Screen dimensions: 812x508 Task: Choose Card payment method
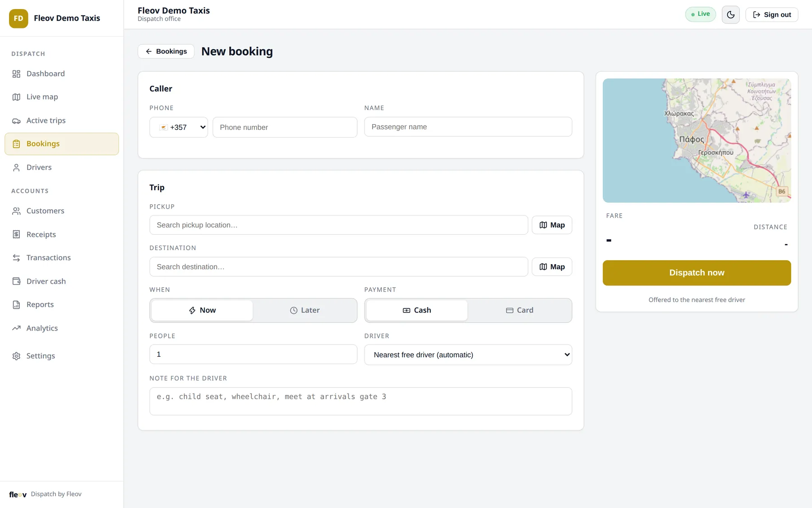[x=519, y=310]
